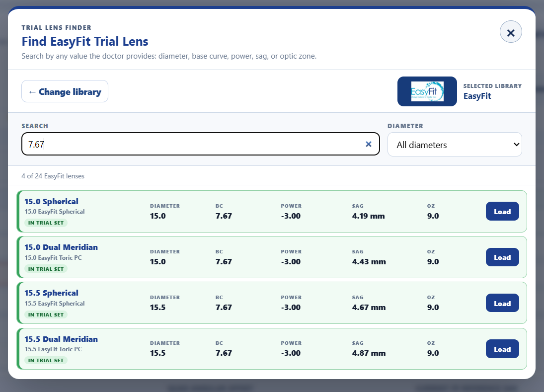Close the Trial Lens Finder dialog
Image resolution: width=544 pixels, height=392 pixels.
click(x=511, y=32)
